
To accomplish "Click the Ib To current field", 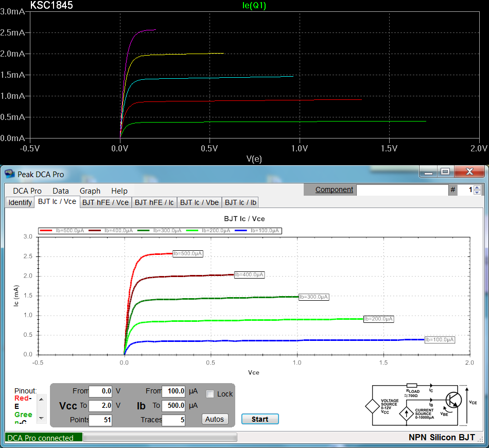I will click(173, 405).
